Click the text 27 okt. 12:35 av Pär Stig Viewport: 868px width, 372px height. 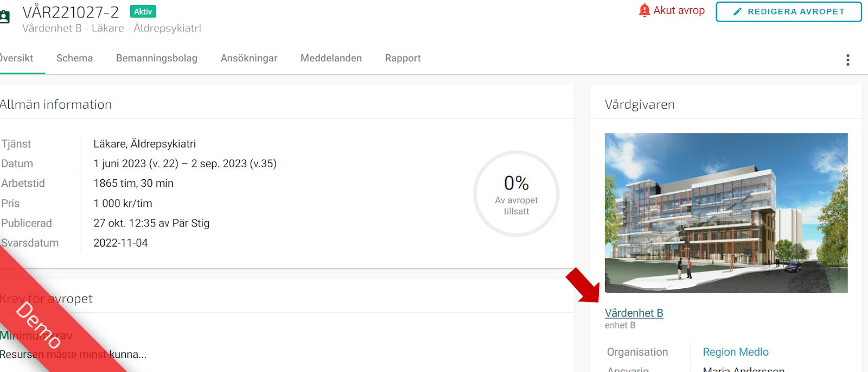click(151, 223)
